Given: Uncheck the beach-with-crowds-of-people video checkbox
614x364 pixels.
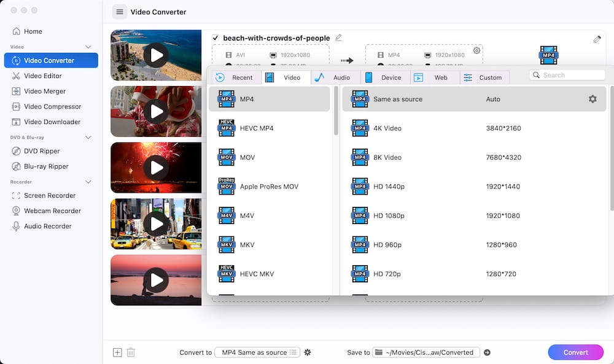Looking at the screenshot, I should (x=216, y=38).
